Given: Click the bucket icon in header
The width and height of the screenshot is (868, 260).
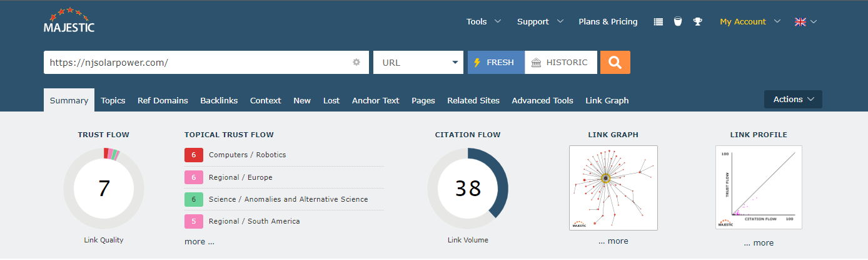Looking at the screenshot, I should (x=677, y=21).
